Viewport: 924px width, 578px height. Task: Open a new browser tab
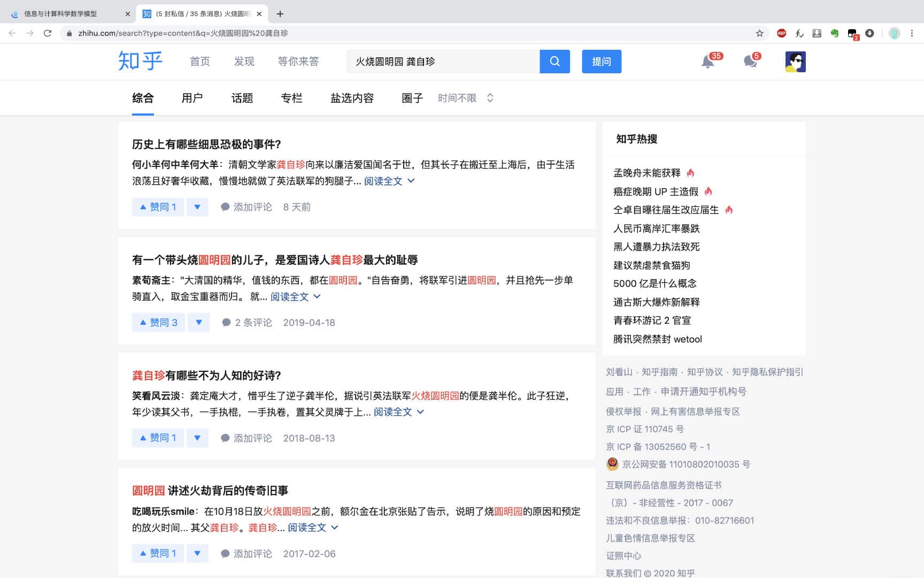(280, 14)
